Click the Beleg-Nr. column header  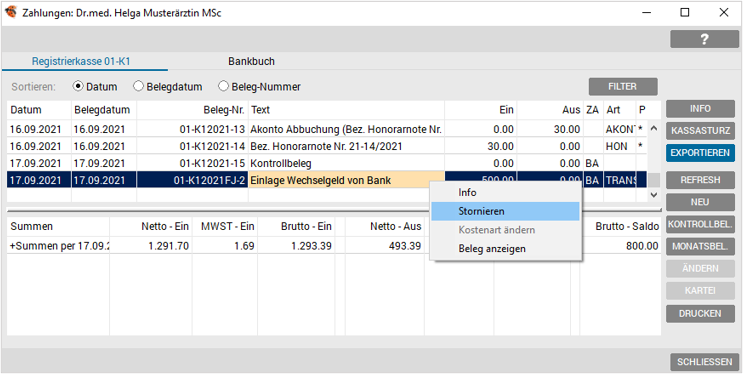coord(192,110)
